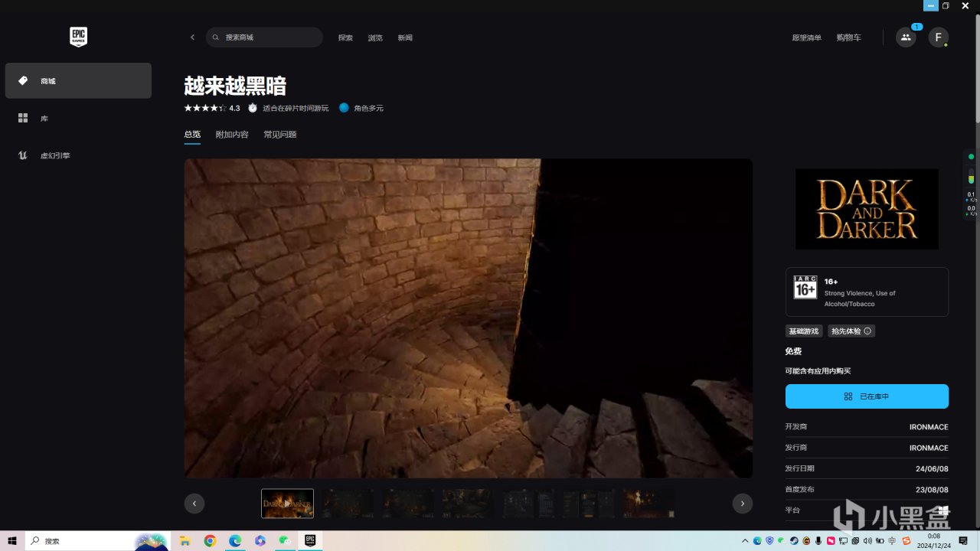The image size is (980, 551).
Task: Click the Windows taskbar search box
Action: [97, 541]
